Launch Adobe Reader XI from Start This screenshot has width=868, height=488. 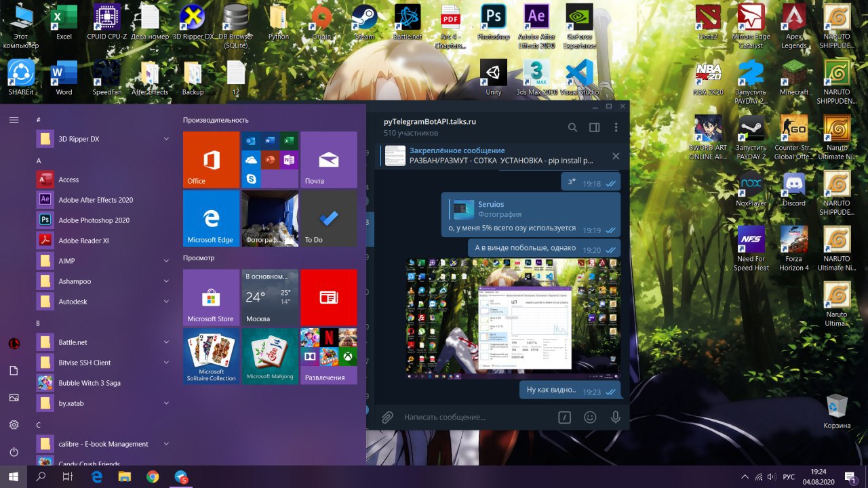(x=103, y=241)
